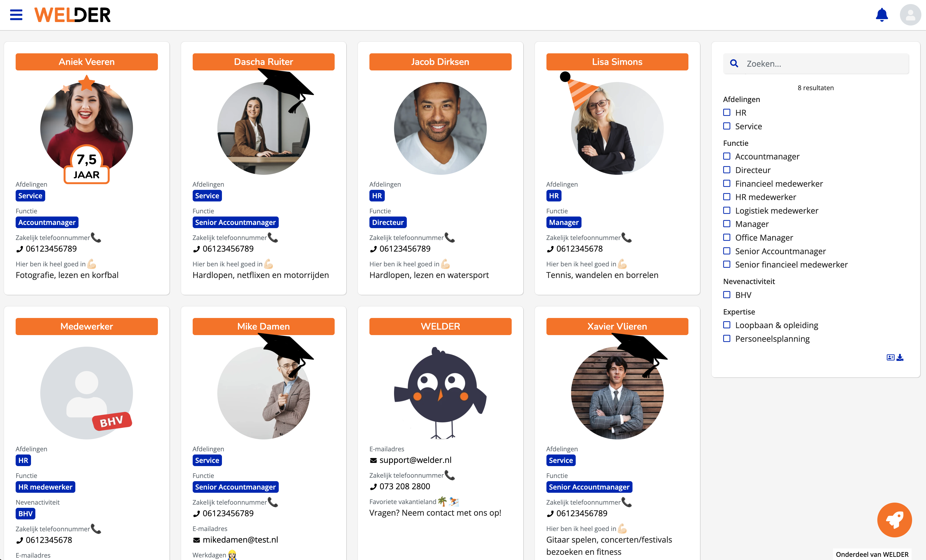
Task: Check the Senior Accountmanager filter checkbox
Action: coord(727,251)
